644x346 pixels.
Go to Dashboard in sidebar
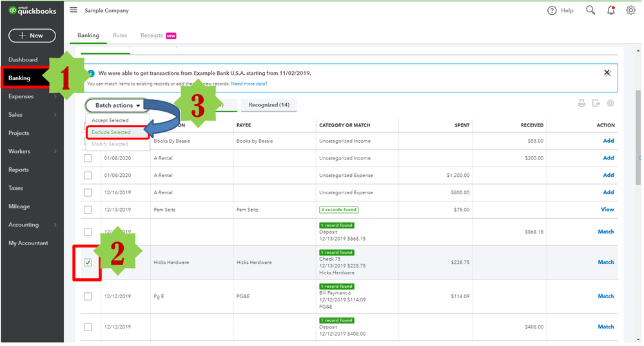pyautogui.click(x=23, y=59)
